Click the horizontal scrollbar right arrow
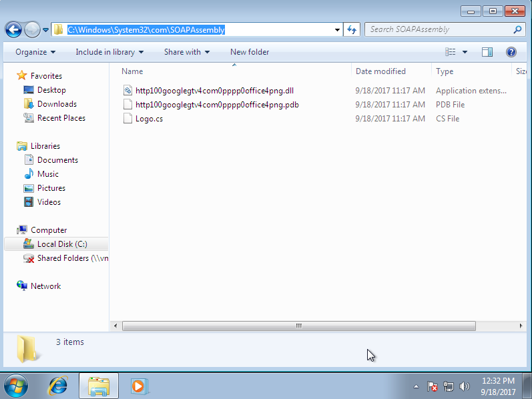Screen dimensions: 532x399 521,326
